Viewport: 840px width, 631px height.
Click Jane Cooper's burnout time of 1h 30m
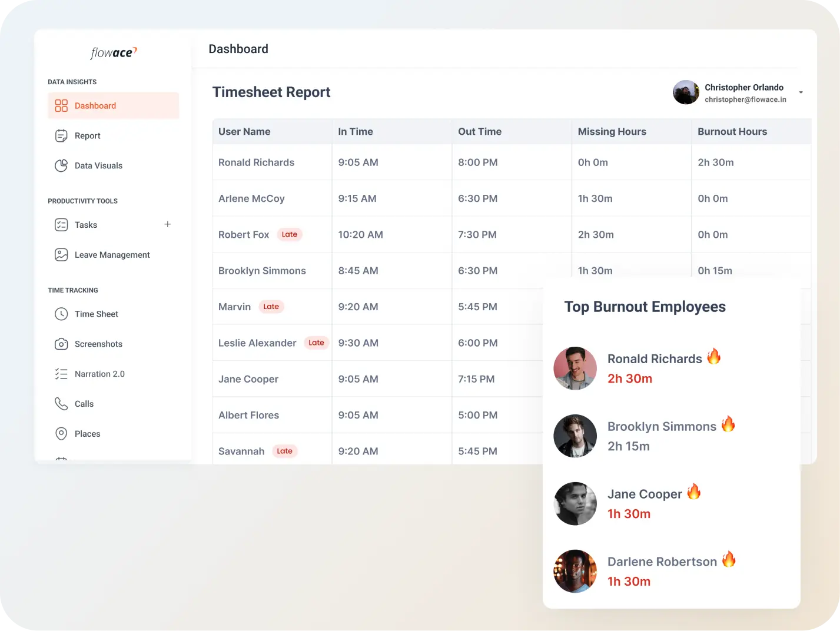(x=629, y=513)
